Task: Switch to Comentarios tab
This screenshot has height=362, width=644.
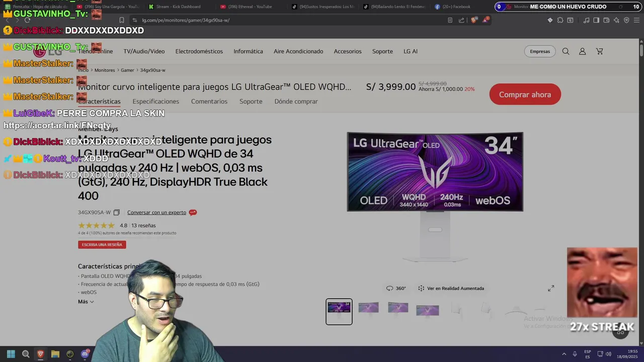Action: point(209,101)
